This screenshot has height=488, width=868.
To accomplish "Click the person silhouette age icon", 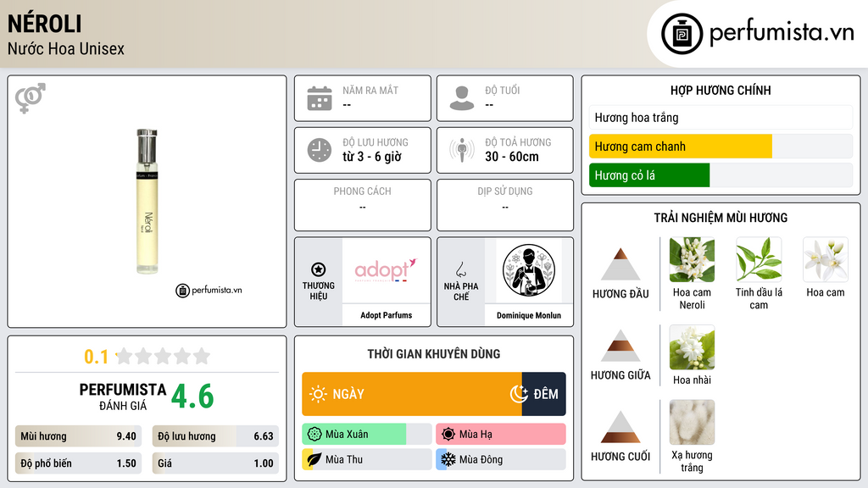I will pos(462,98).
